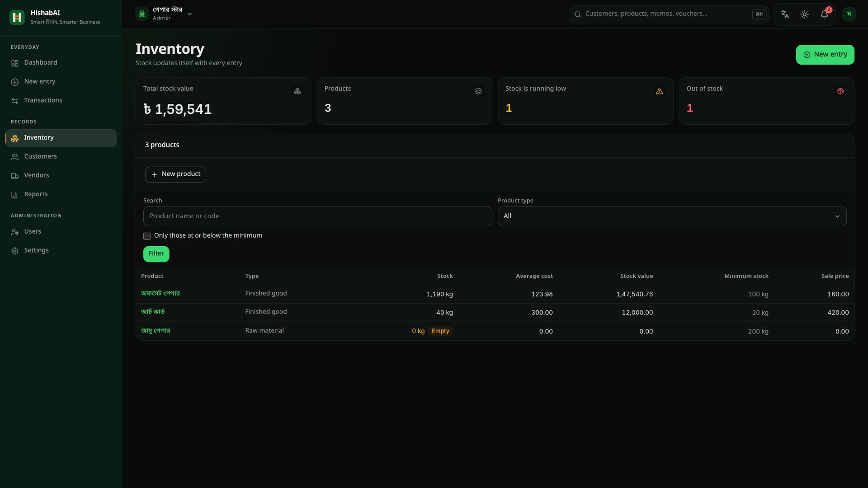Open the user avatar menu
The width and height of the screenshot is (868, 488).
pyautogui.click(x=849, y=14)
